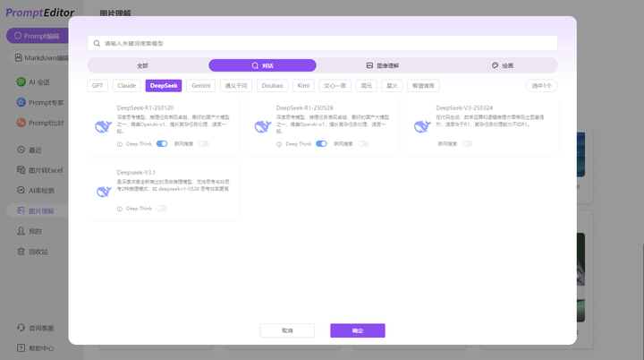
Task: Click the palette icon on 绘画 tab
Action: point(495,65)
